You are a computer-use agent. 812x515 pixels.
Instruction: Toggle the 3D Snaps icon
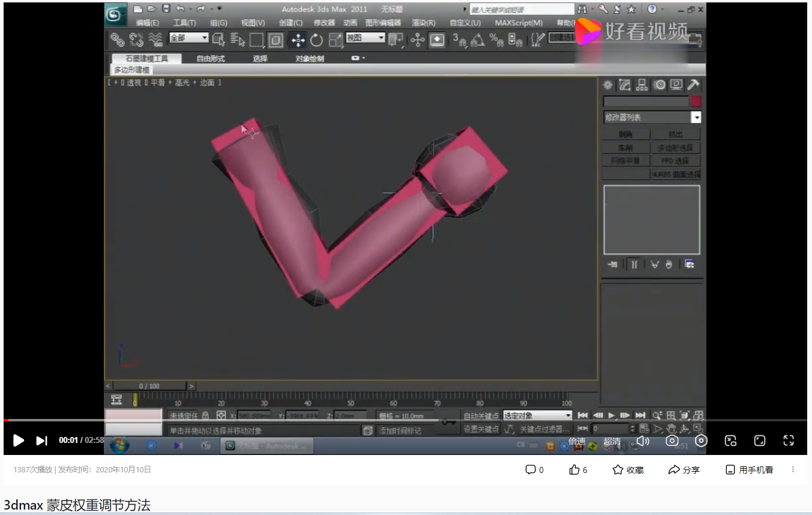[459, 40]
